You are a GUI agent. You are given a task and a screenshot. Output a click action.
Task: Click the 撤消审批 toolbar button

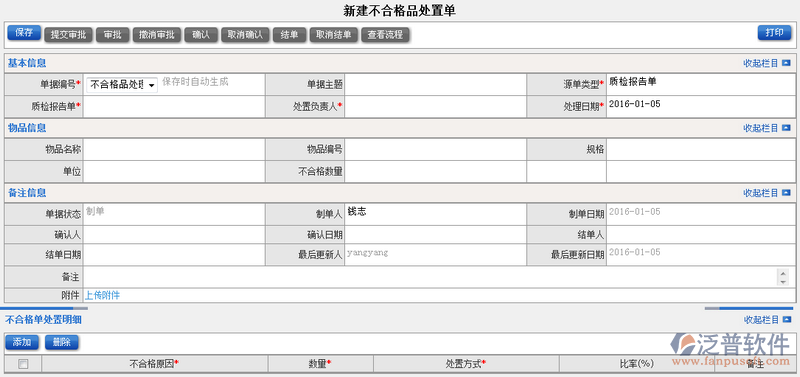[157, 35]
